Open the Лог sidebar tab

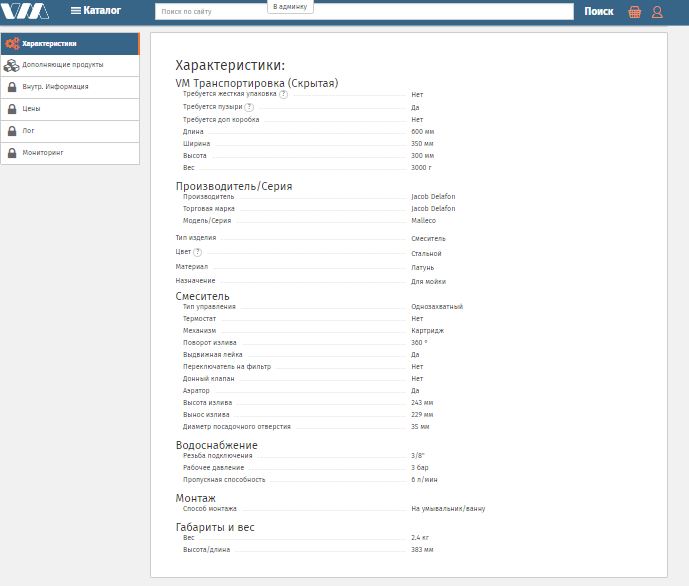coord(70,131)
